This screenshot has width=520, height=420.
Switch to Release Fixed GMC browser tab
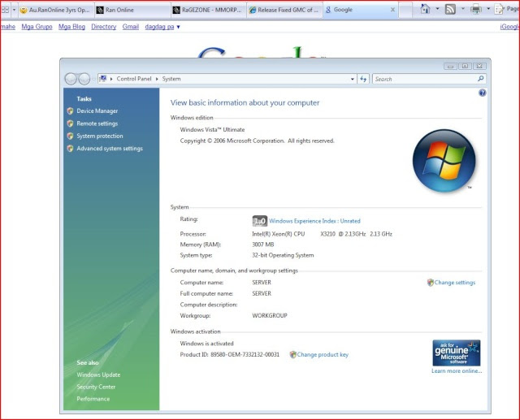point(284,10)
